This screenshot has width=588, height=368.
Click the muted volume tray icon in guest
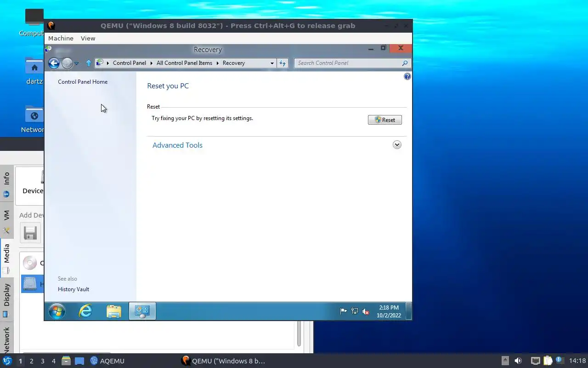(x=366, y=311)
